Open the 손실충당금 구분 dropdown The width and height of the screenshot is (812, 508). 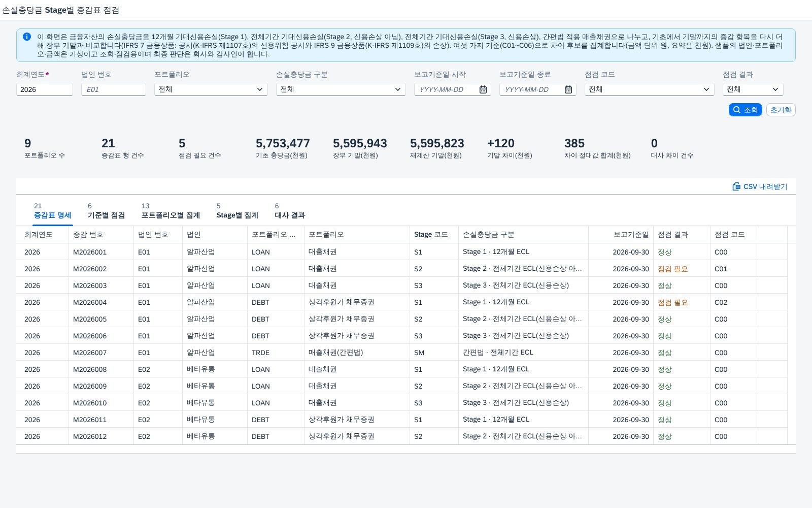pos(341,89)
